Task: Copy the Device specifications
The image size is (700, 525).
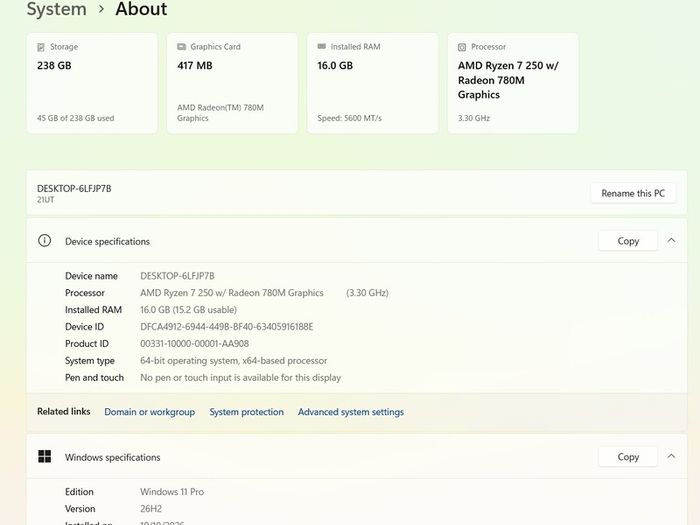Action: tap(628, 241)
